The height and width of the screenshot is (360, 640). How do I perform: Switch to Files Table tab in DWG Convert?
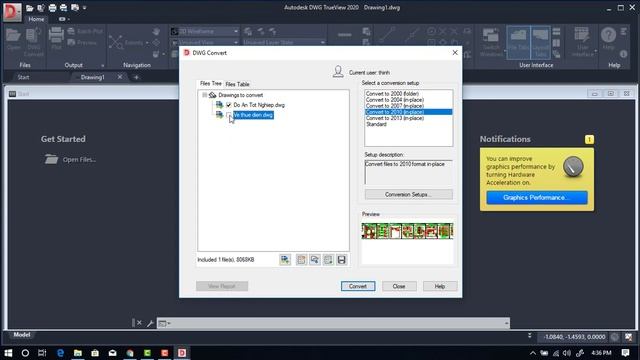pyautogui.click(x=238, y=84)
